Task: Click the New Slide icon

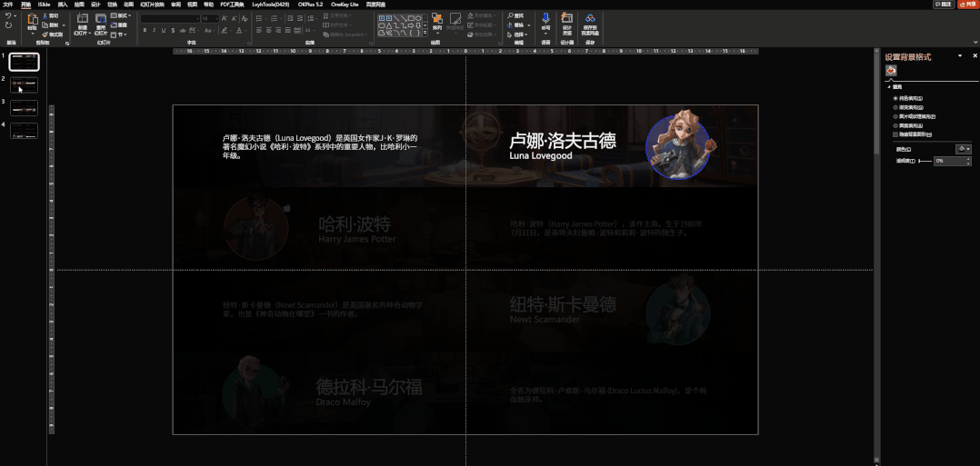Action: tap(83, 19)
